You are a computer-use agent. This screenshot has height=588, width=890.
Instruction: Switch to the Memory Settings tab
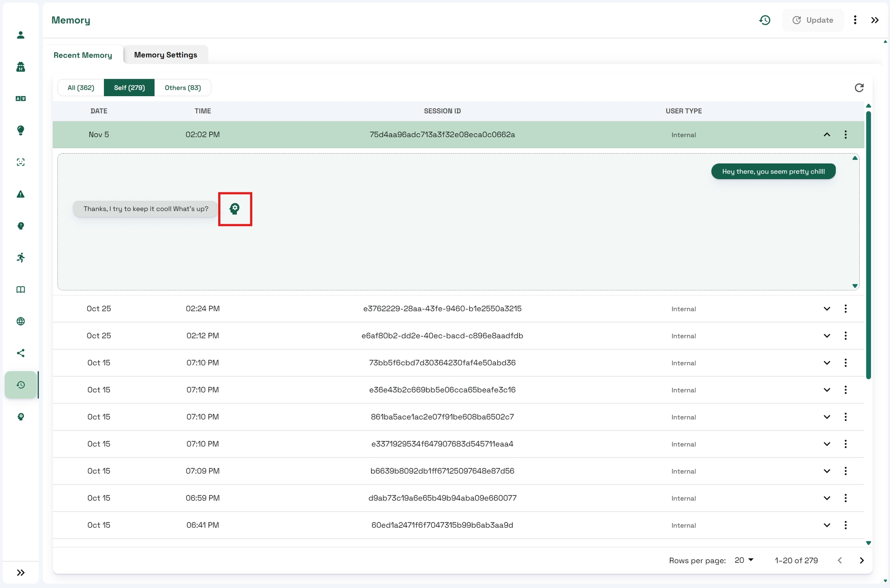click(x=165, y=55)
